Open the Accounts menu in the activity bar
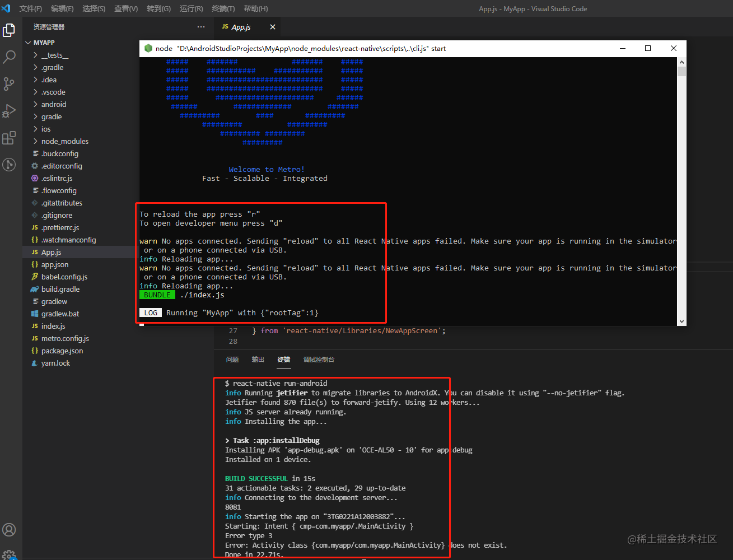The height and width of the screenshot is (560, 733). [x=9, y=530]
